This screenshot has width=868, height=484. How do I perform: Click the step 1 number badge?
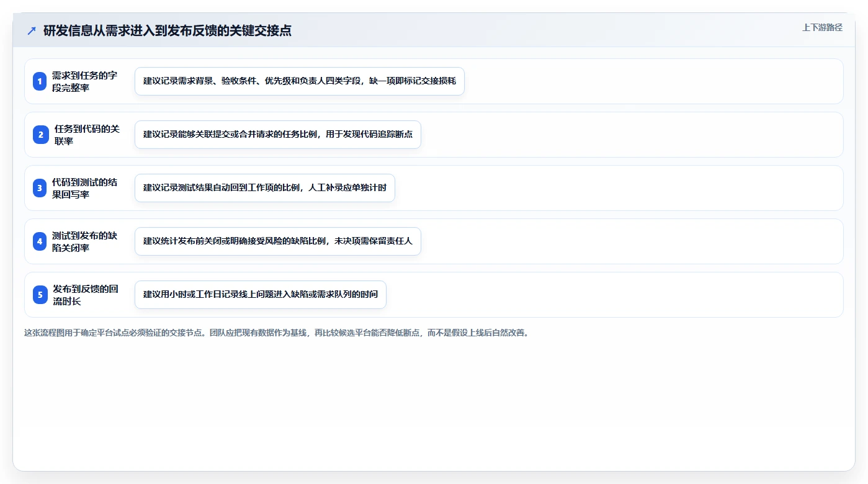pyautogui.click(x=40, y=81)
